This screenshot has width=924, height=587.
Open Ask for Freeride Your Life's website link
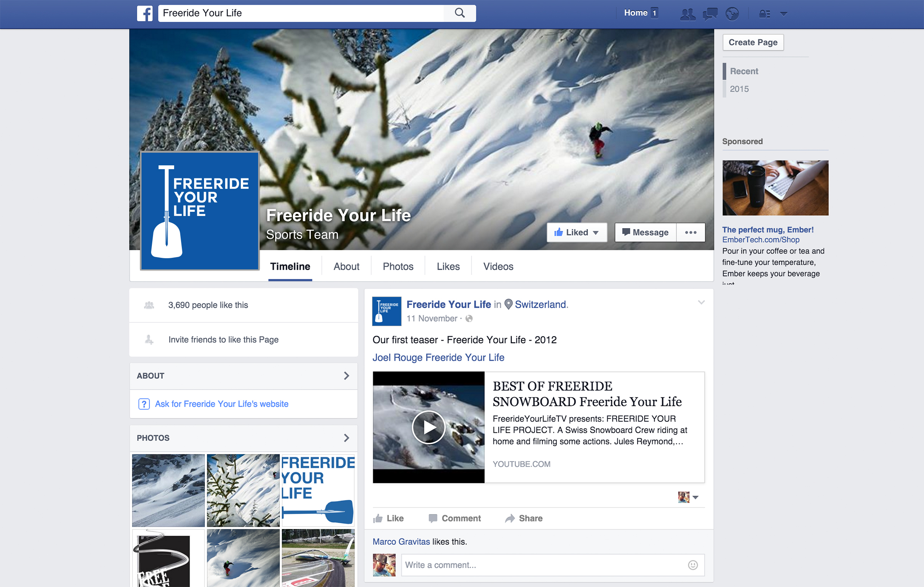point(221,404)
